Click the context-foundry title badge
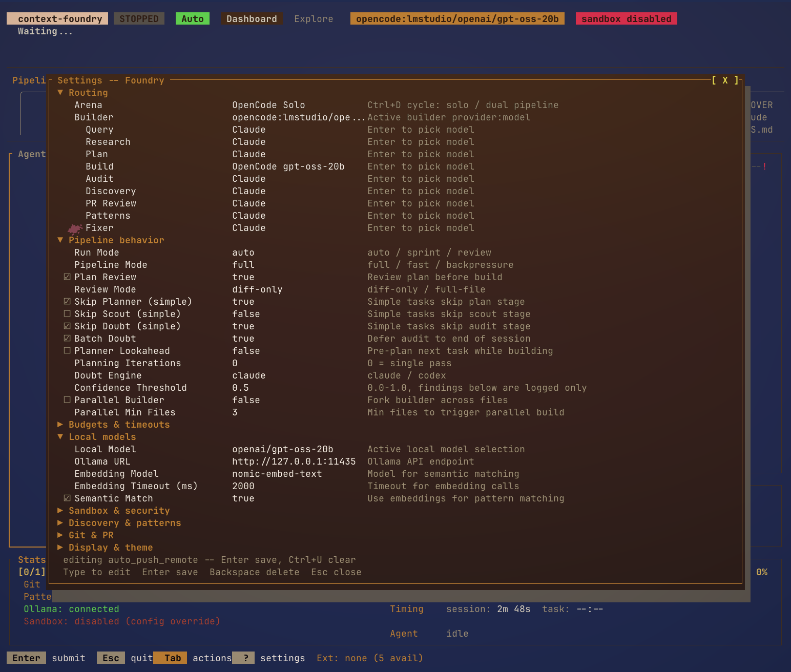 pos(57,19)
